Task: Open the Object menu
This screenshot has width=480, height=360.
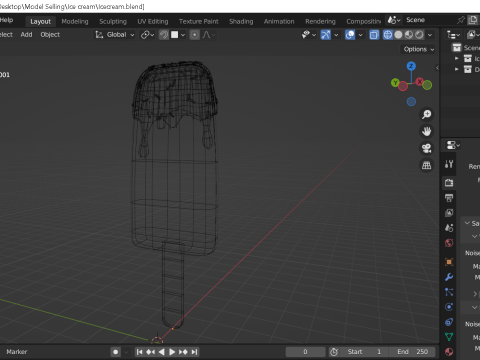Action: (x=50, y=35)
